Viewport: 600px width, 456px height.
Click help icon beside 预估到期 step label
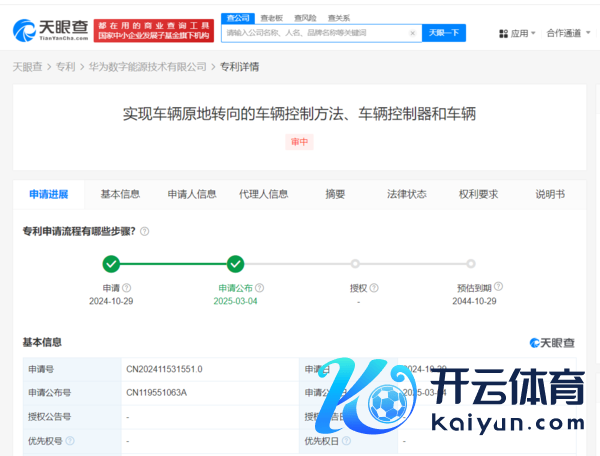point(498,288)
